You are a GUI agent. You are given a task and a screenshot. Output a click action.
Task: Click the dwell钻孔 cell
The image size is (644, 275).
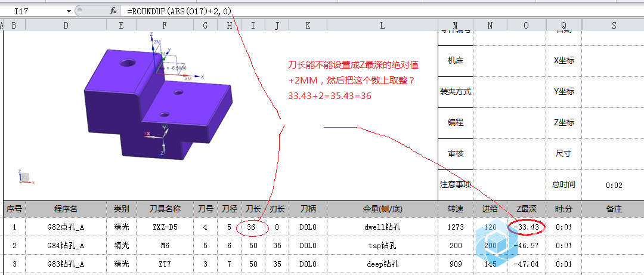pos(382,227)
